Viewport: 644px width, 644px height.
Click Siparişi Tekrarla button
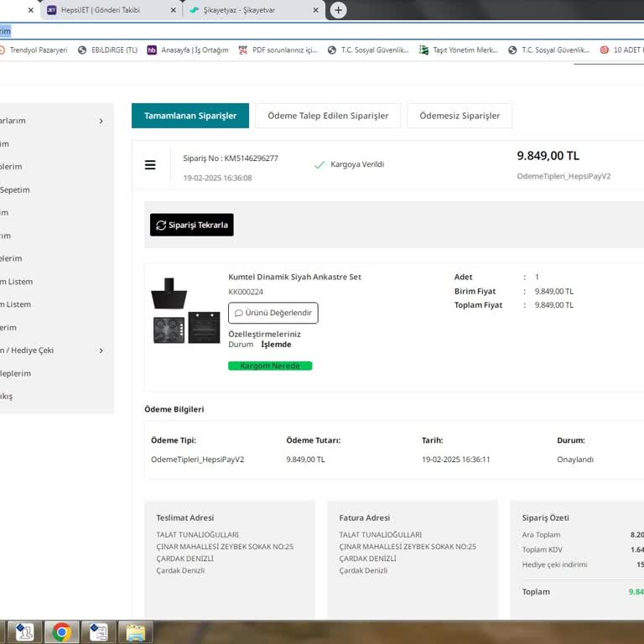pos(192,225)
